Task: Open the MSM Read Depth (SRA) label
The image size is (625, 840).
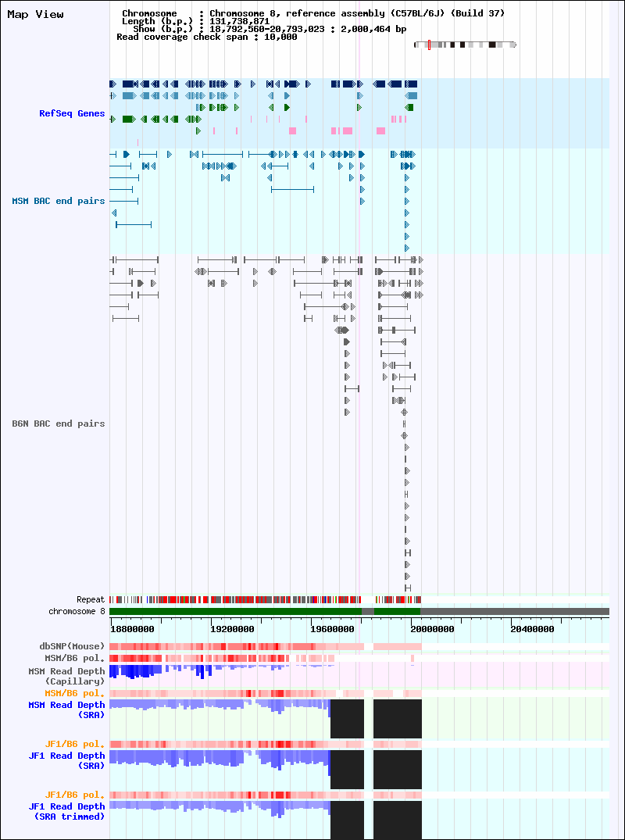Action: 67,710
